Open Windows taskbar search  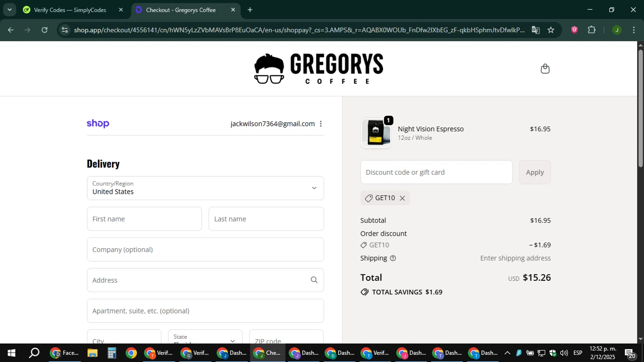(x=34, y=353)
